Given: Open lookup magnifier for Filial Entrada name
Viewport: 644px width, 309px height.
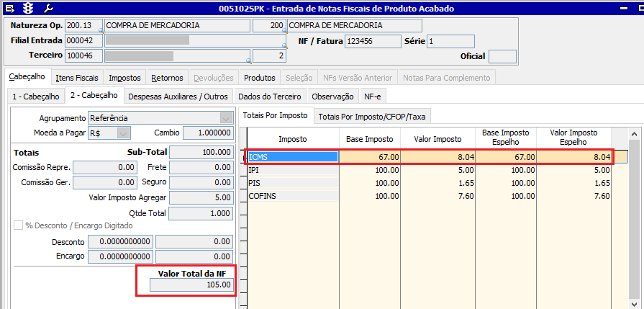Looking at the screenshot, I should point(284,45).
